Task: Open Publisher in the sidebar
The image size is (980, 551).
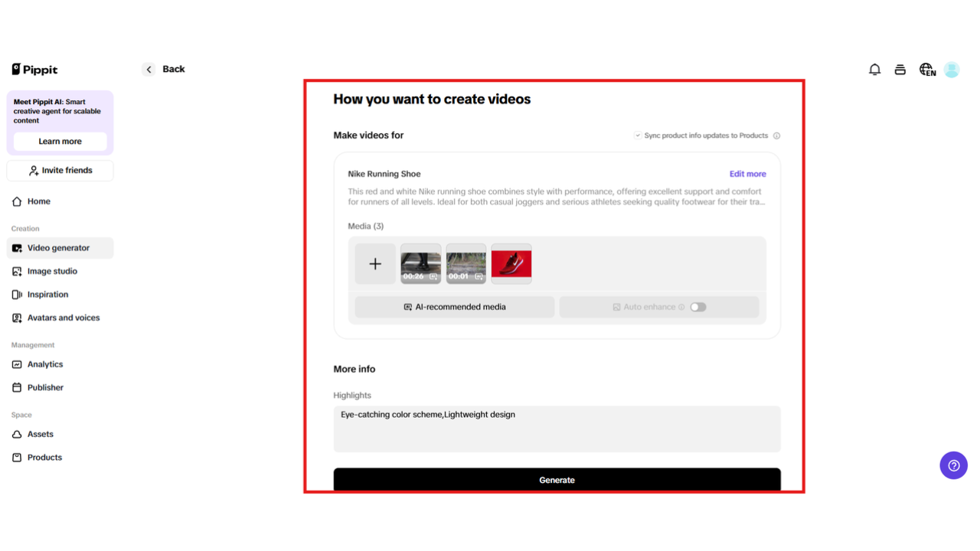Action: (60, 387)
